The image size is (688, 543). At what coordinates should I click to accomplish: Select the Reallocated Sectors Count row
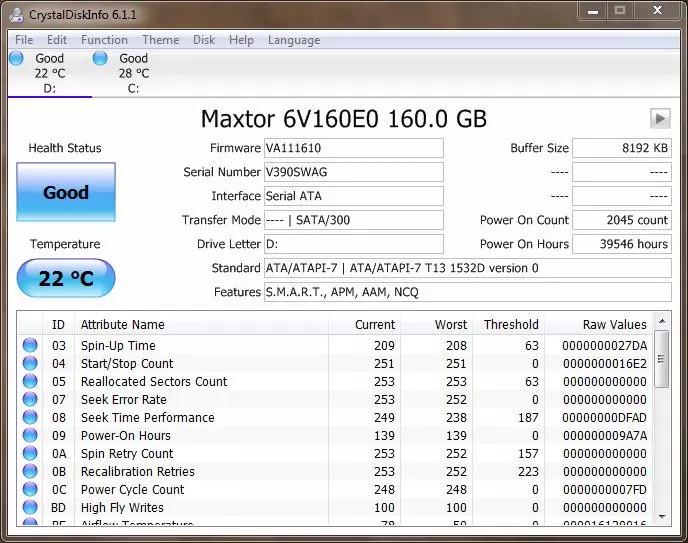pos(335,382)
